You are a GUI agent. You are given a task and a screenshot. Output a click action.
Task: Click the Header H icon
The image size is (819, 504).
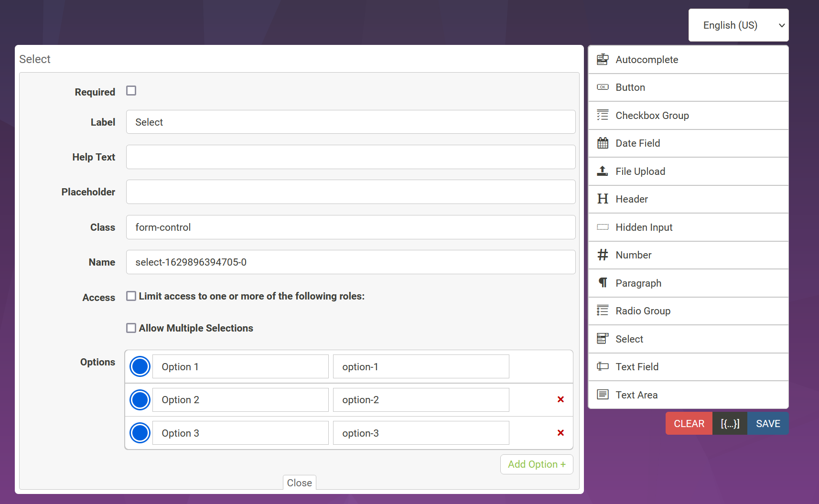click(603, 199)
